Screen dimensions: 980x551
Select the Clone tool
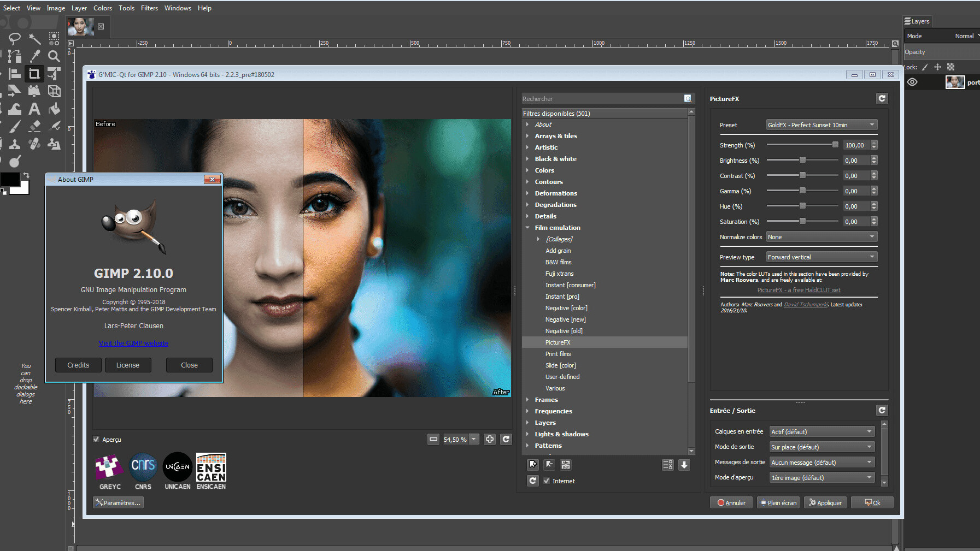pos(15,145)
